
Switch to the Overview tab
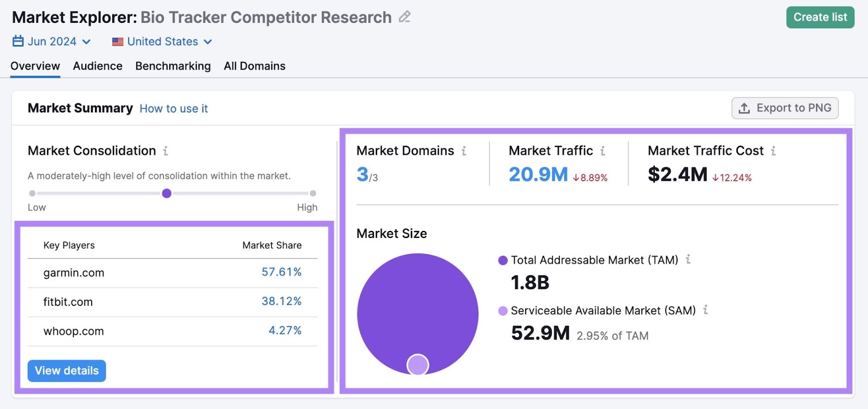tap(35, 66)
